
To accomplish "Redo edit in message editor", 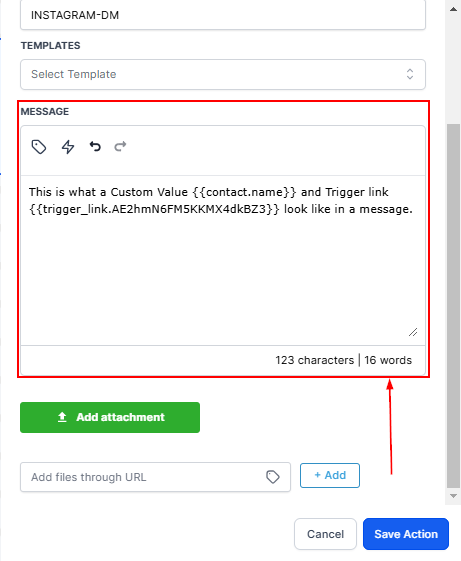I will pos(120,146).
